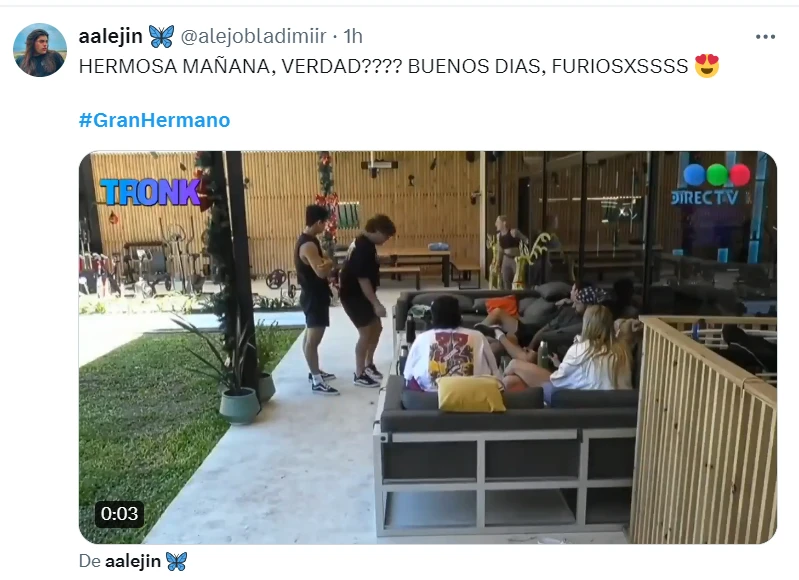Click the "HERMOSA MAÑANA, VERDAD????" tweet text
This screenshot has height=580, width=799.
pyautogui.click(x=241, y=66)
